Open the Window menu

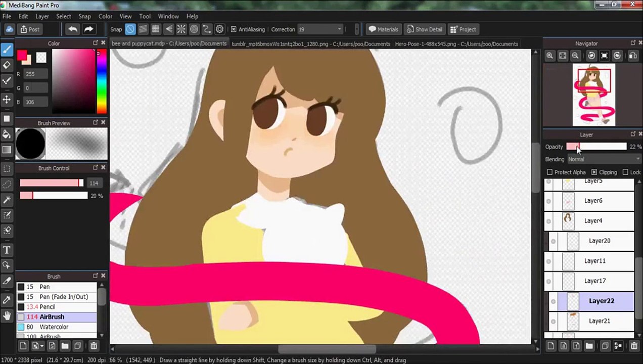[168, 16]
